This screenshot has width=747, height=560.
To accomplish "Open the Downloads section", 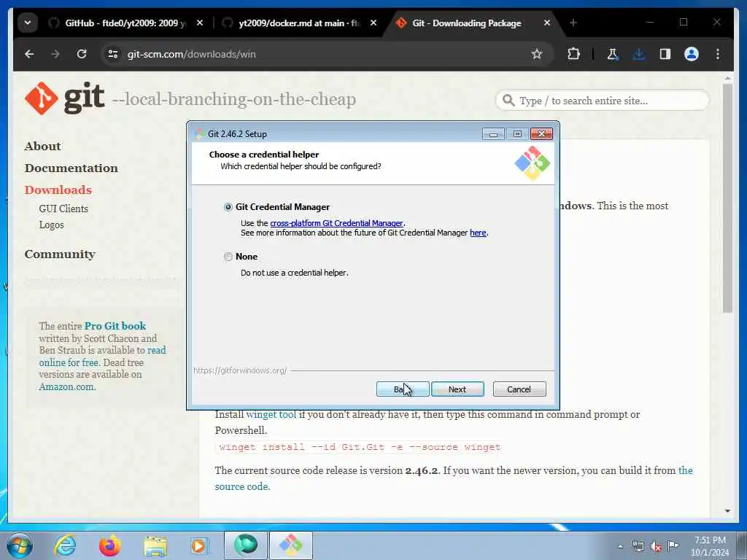I will pos(58,190).
